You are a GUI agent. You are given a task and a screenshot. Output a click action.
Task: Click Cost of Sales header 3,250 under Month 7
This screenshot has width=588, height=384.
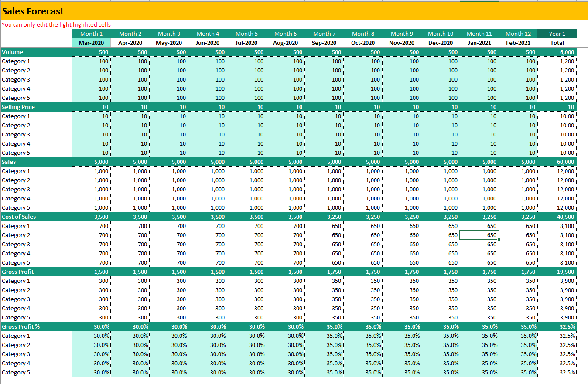324,217
